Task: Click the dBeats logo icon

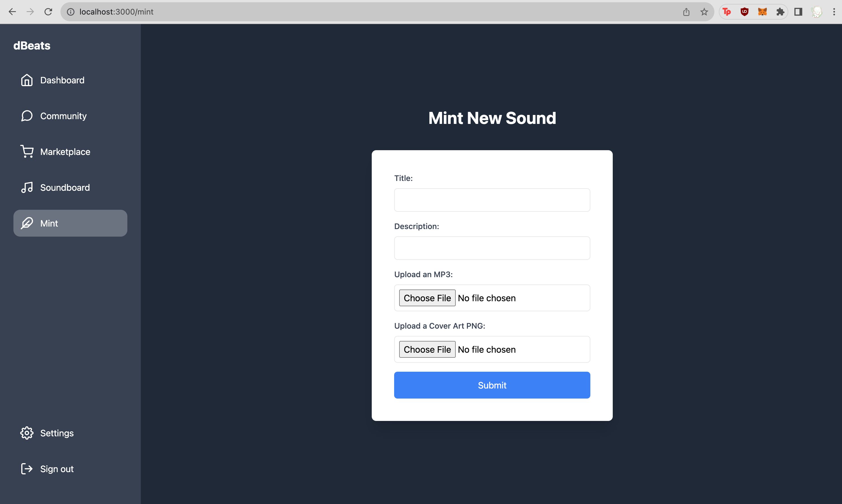Action: (31, 45)
